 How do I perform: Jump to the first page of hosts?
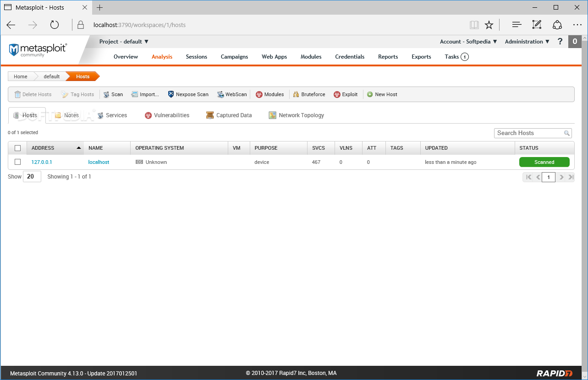pyautogui.click(x=528, y=177)
